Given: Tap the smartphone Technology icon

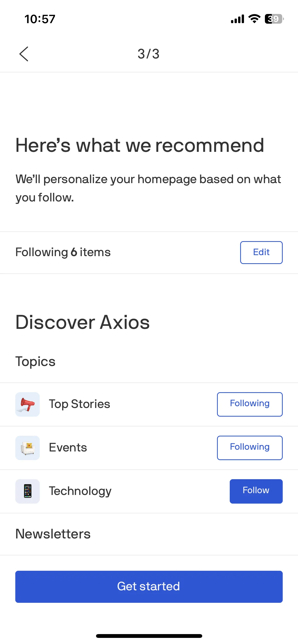Looking at the screenshot, I should click(28, 491).
